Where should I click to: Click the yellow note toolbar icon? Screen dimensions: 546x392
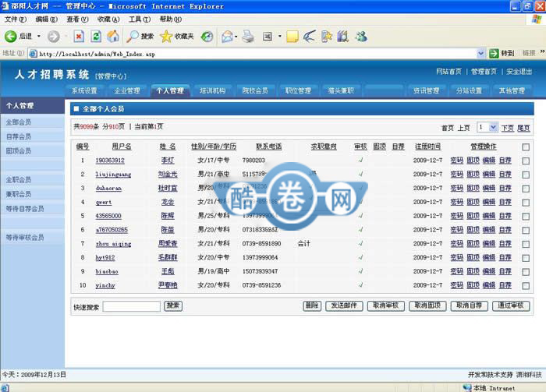[x=292, y=36]
